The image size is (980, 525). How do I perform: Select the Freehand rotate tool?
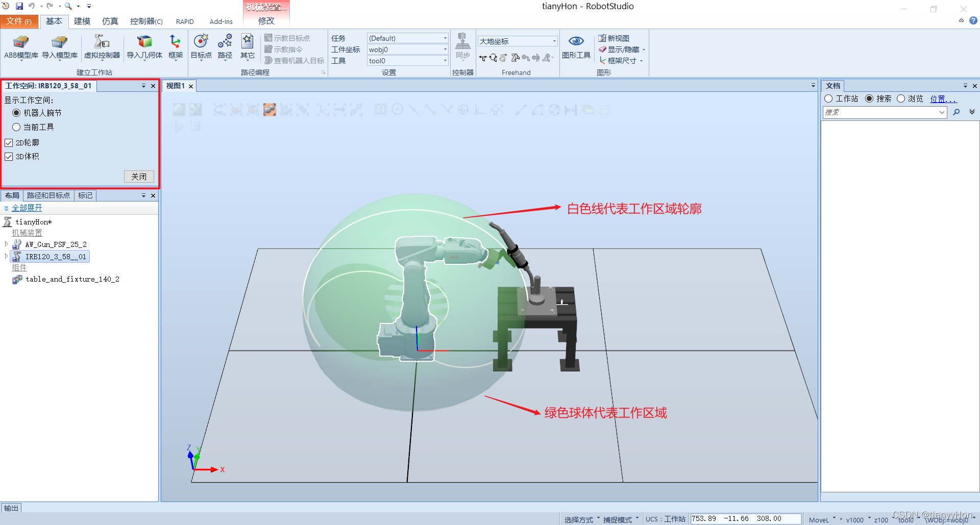tap(493, 58)
